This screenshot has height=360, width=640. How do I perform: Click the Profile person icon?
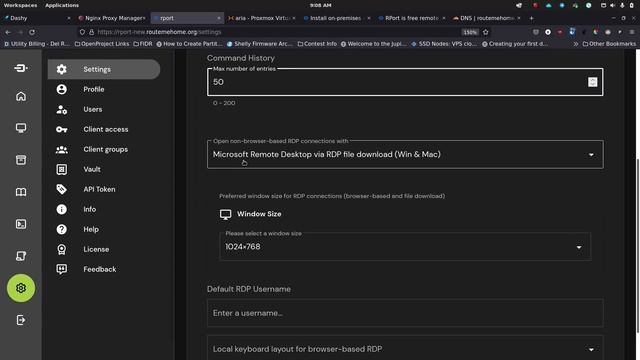pos(62,89)
